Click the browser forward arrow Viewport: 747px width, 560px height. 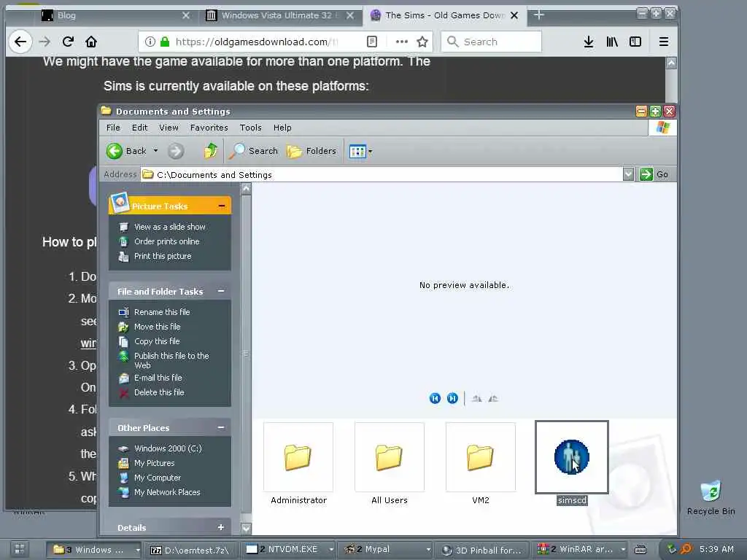point(44,42)
